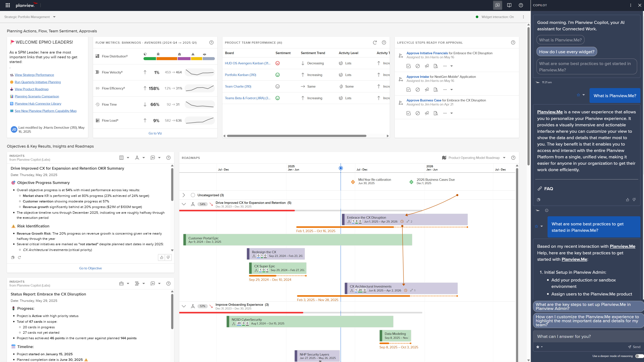Regenerate the OKR Summary insight
Viewport: 644px width, 362px height.
19,257
